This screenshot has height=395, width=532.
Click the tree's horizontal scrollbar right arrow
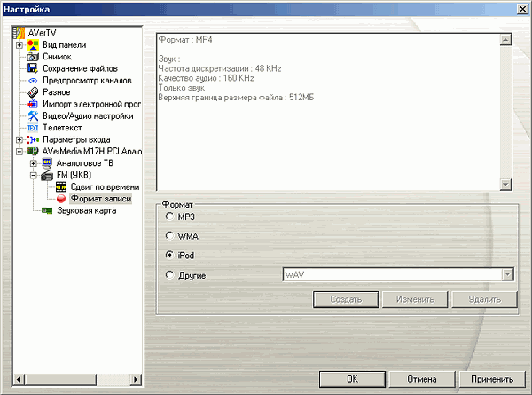137,380
